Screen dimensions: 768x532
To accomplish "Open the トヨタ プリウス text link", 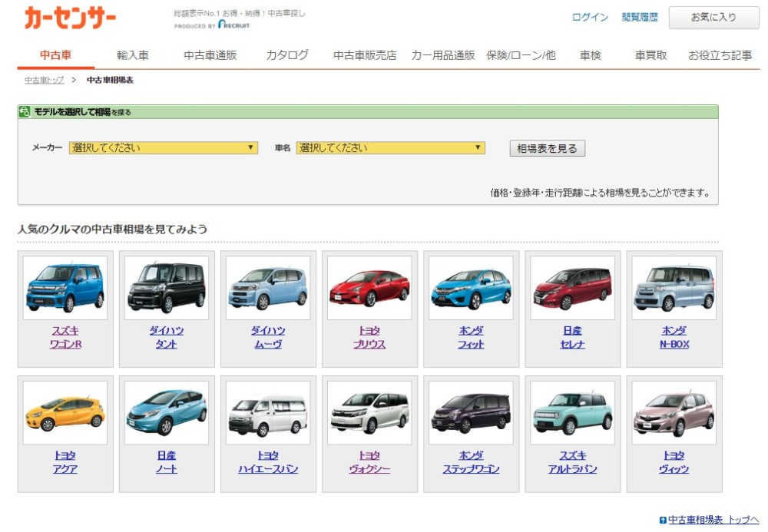I will tap(369, 337).
